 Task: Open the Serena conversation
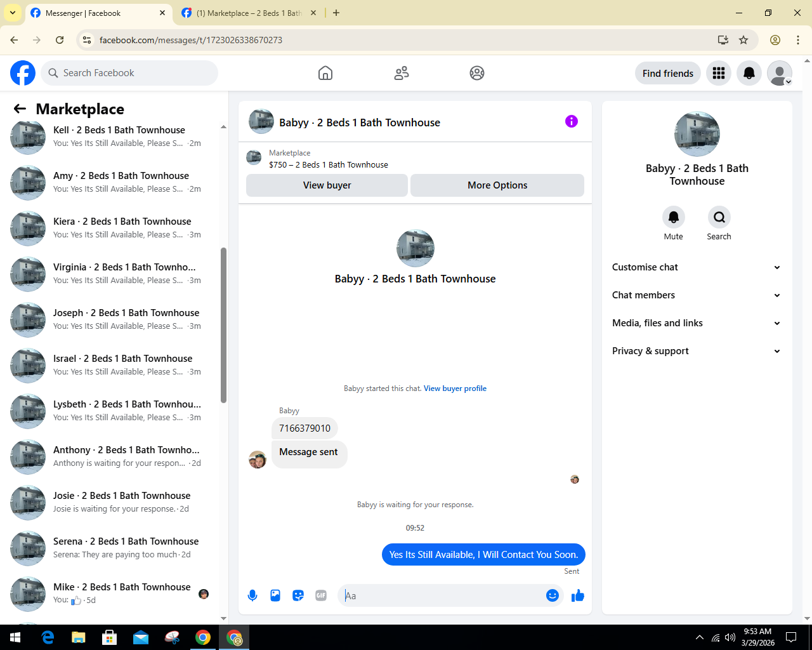pyautogui.click(x=111, y=548)
